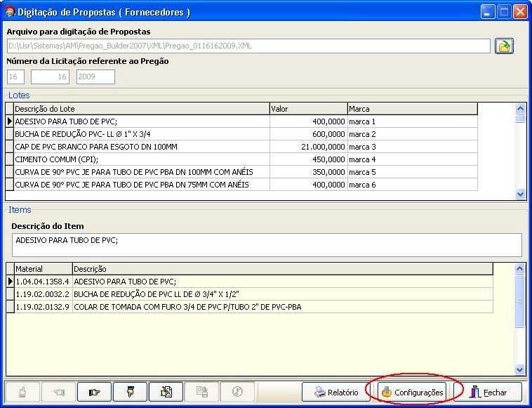
Task: Go to previous record hand-left button
Action: pyautogui.click(x=58, y=392)
